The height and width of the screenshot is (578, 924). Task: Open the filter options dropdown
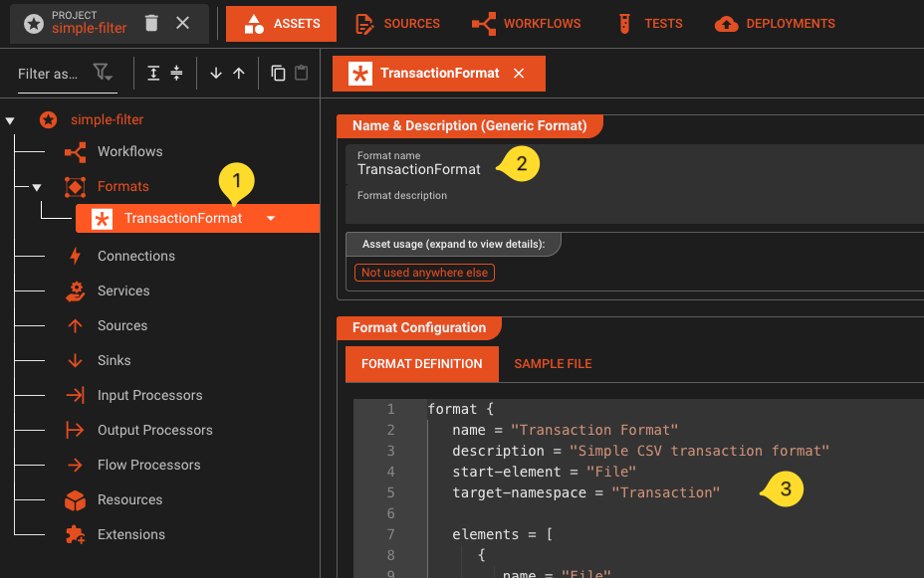(103, 74)
